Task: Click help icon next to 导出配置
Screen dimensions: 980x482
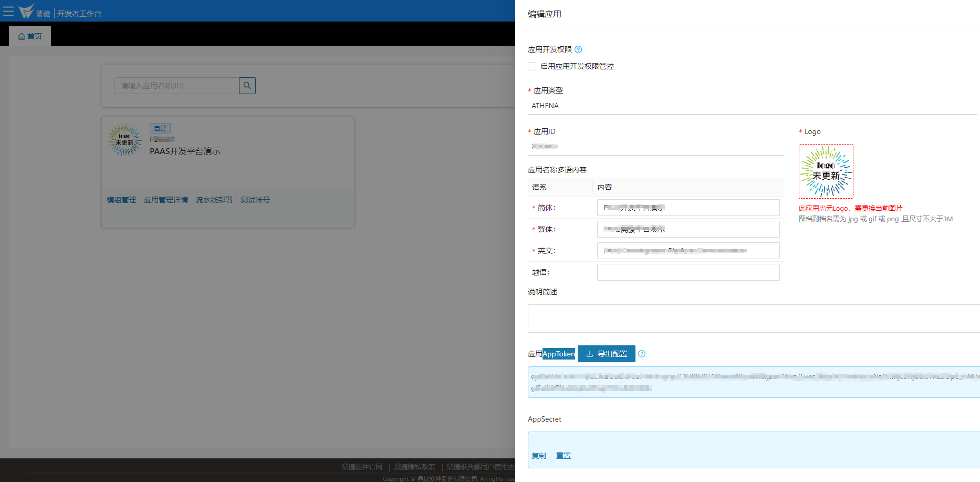Action: 642,354
